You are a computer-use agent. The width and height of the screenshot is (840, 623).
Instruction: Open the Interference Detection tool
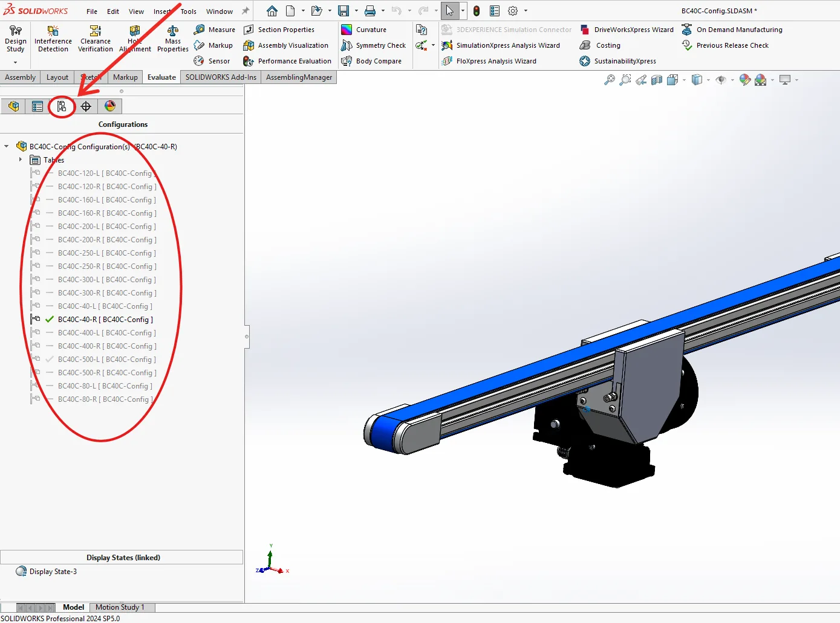click(53, 39)
